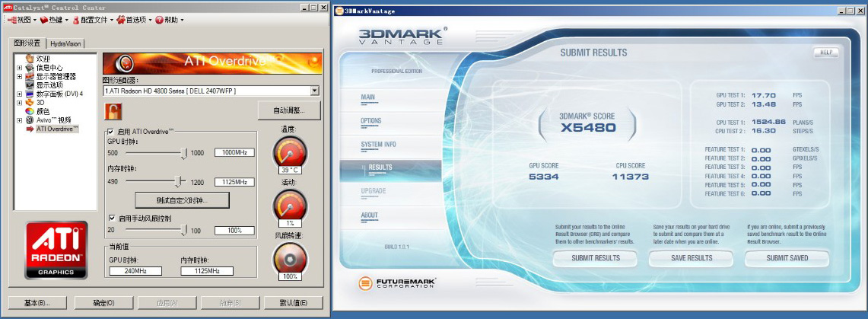Screen dimensions: 868x319
Task: Click the SUBMIT RESULTS button
Action: coord(596,258)
